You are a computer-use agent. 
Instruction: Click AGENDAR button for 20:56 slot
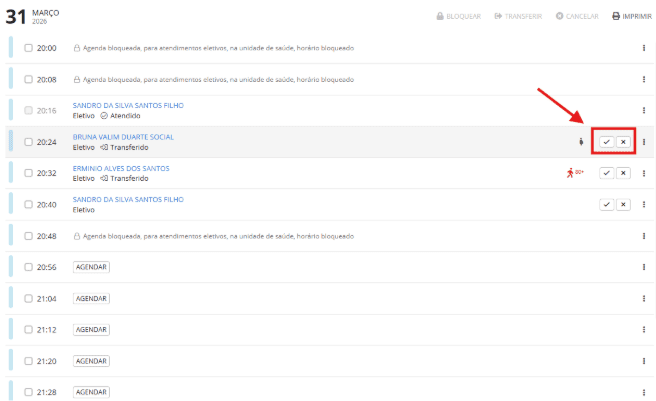91,267
